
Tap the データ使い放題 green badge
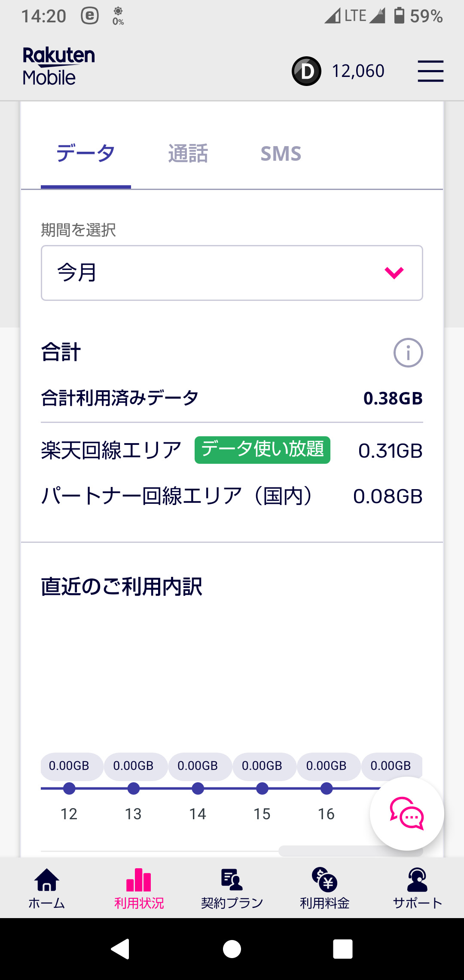pyautogui.click(x=262, y=450)
